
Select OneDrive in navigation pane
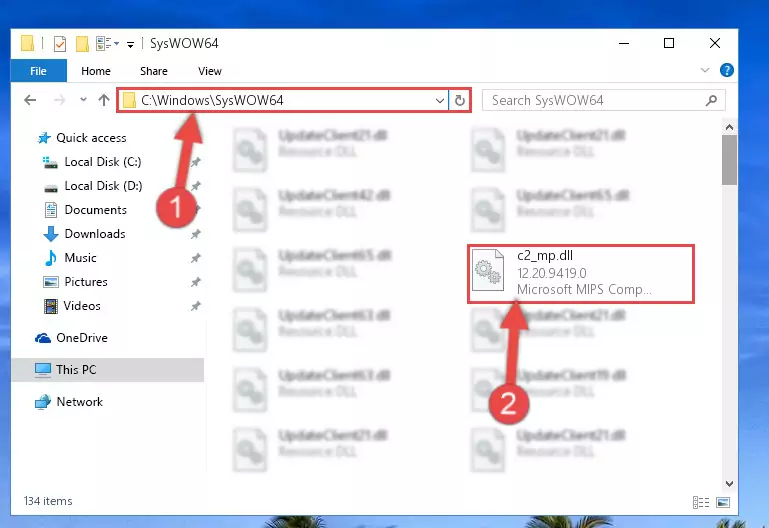tap(81, 338)
